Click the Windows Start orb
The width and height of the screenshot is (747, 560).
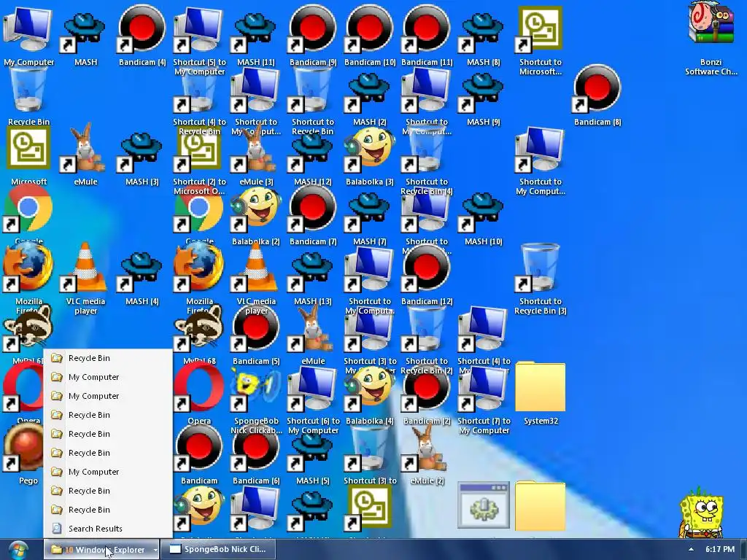[x=18, y=550]
